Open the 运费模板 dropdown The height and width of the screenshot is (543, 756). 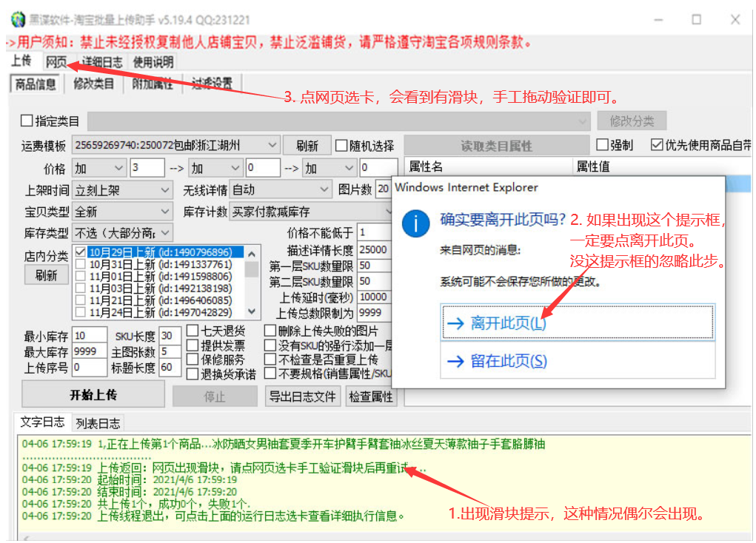pyautogui.click(x=175, y=145)
